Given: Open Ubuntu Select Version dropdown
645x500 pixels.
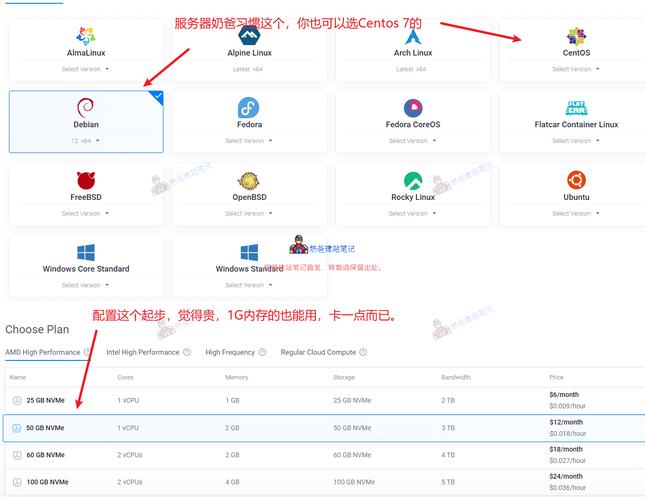Looking at the screenshot, I should pyautogui.click(x=575, y=213).
